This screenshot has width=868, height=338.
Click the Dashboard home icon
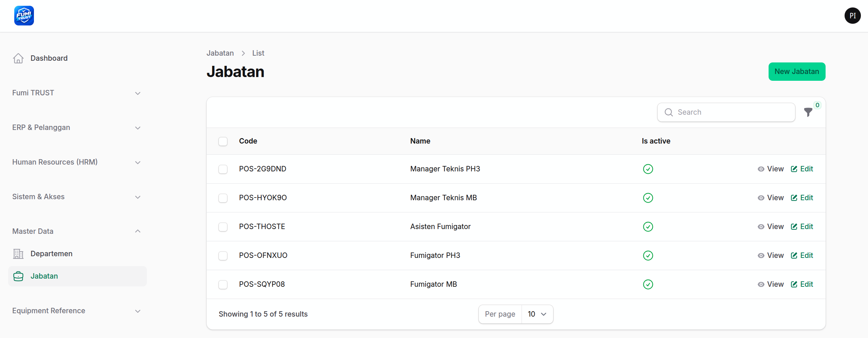coord(18,58)
